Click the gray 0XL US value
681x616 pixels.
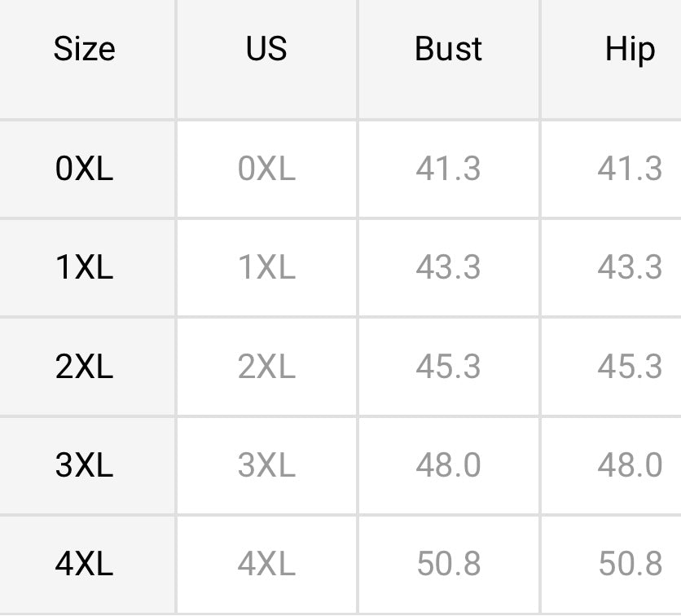click(x=266, y=169)
